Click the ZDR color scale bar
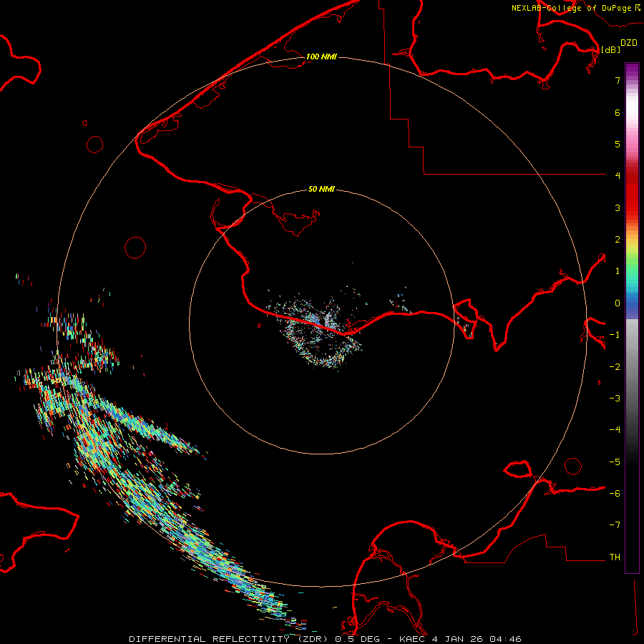 632,318
